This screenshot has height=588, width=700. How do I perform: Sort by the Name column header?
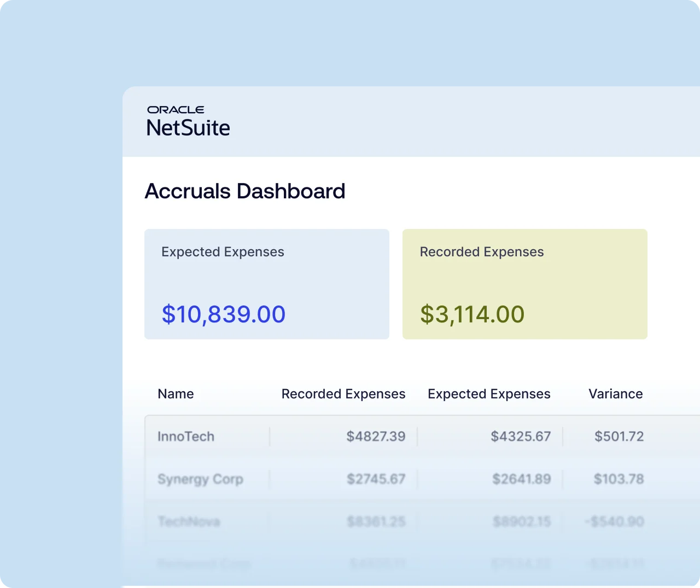click(176, 394)
